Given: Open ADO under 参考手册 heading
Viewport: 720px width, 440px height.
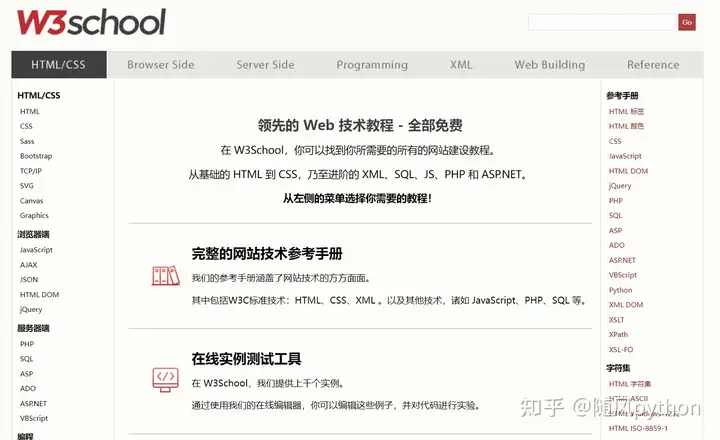Looking at the screenshot, I should coord(617,245).
